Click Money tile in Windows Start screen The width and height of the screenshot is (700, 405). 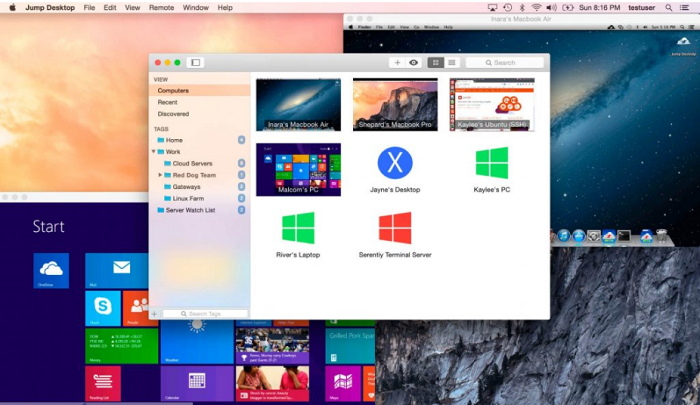[121, 346]
